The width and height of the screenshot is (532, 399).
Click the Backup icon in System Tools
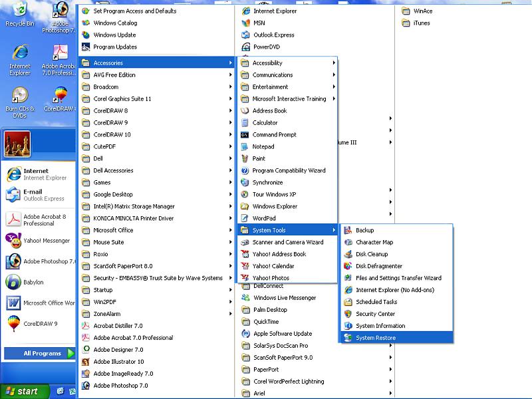[x=348, y=230]
